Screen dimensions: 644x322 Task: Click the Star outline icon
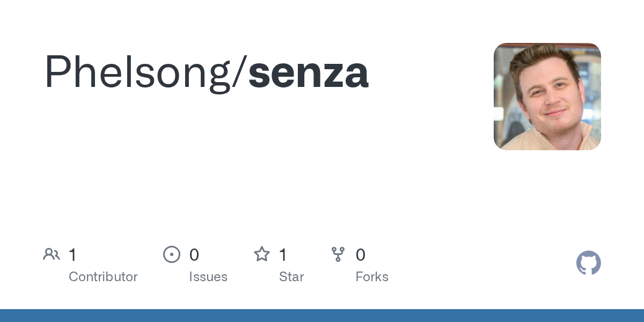pos(262,254)
